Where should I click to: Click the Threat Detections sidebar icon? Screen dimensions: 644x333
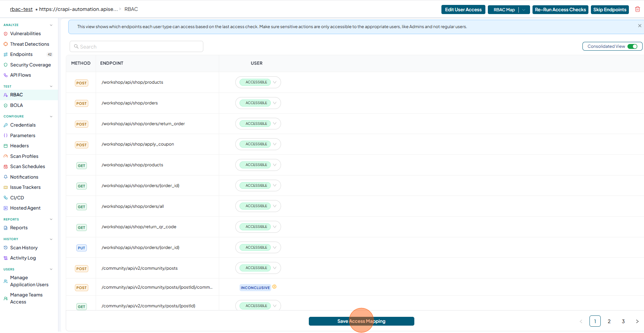[6, 44]
